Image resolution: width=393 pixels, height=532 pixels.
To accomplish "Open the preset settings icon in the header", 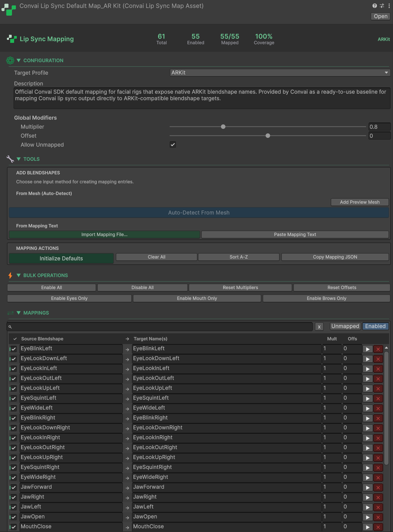I will click(x=382, y=6).
